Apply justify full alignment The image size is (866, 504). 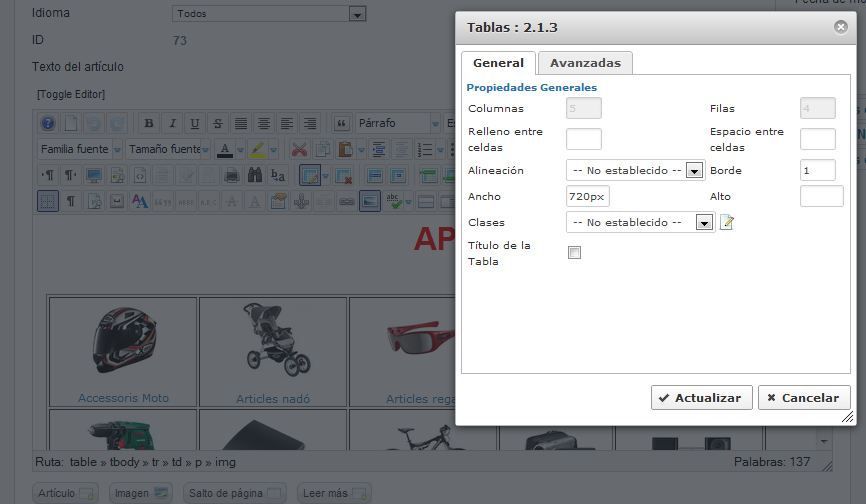click(x=241, y=123)
